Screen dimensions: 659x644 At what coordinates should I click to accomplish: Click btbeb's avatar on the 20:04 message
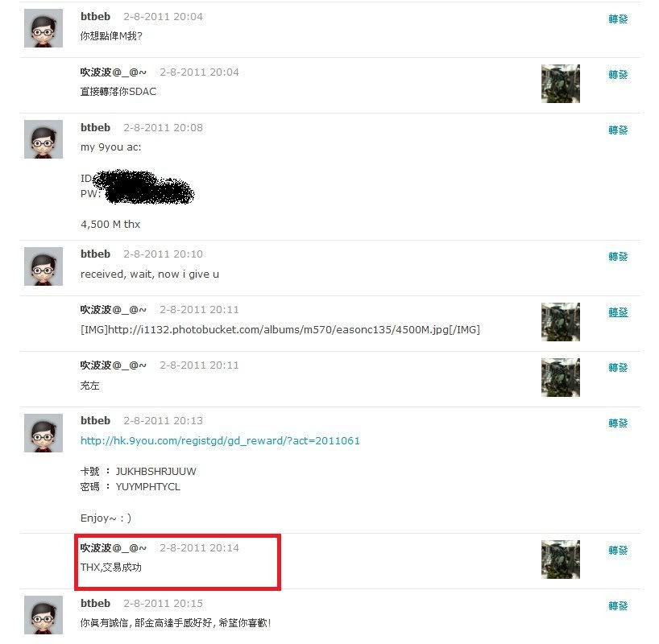pyautogui.click(x=44, y=28)
